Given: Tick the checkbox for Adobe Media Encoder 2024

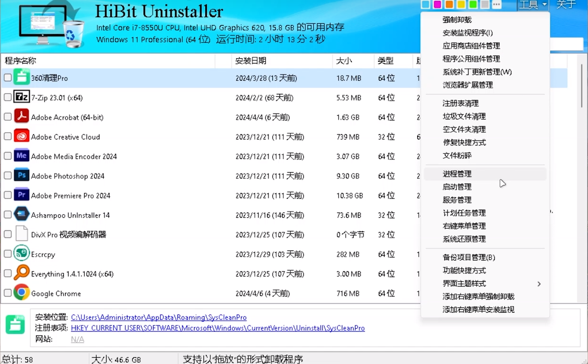Looking at the screenshot, I should (x=8, y=156).
